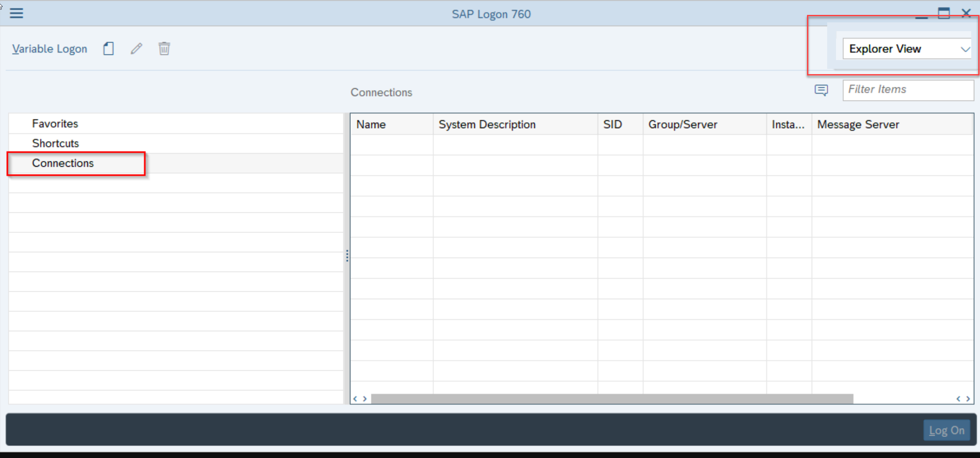Click the new connection item icon
The height and width of the screenshot is (458, 980).
[108, 49]
